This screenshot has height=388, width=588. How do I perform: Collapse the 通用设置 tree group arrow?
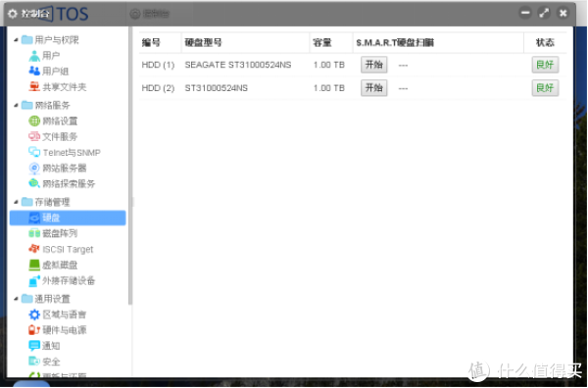tap(16, 299)
